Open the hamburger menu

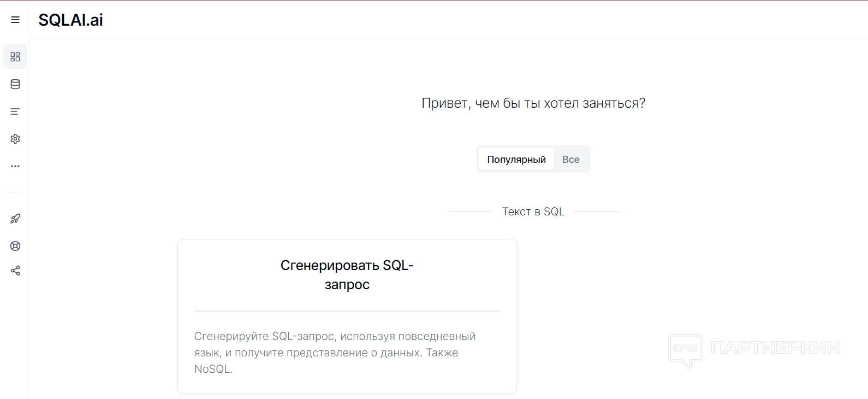pos(15,20)
